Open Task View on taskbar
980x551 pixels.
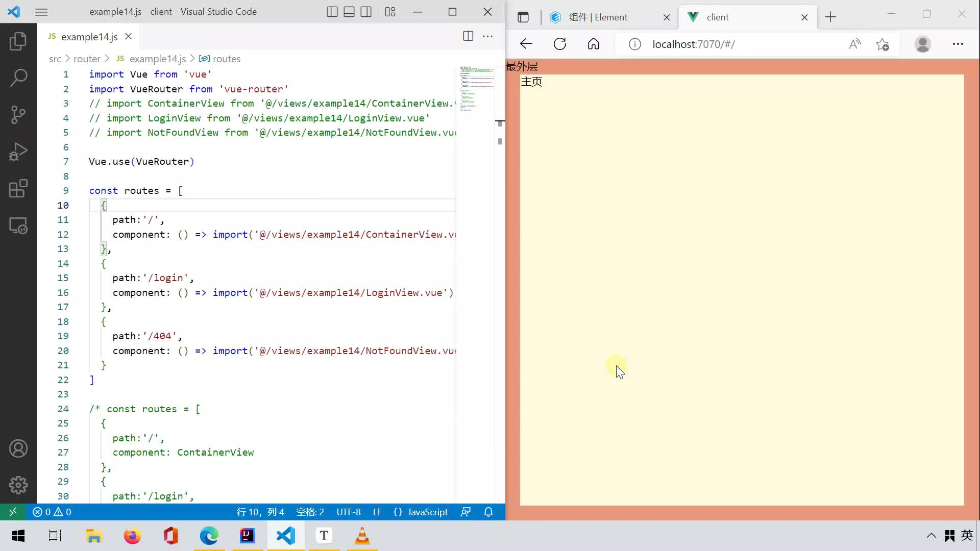(x=55, y=536)
